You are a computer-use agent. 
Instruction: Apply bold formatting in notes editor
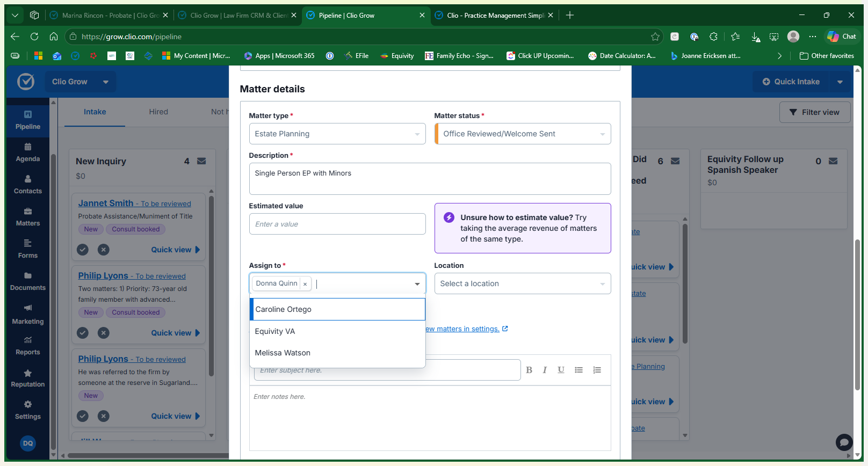click(x=529, y=370)
